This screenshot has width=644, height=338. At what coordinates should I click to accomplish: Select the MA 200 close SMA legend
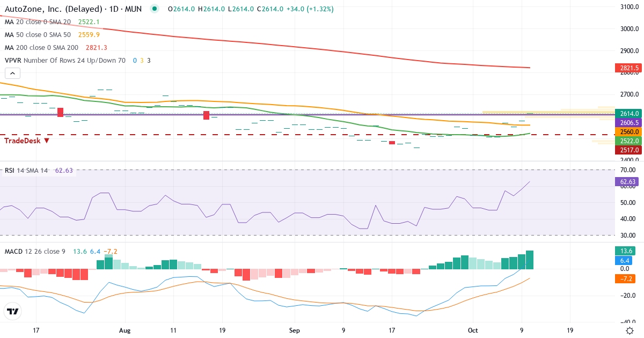tap(41, 48)
